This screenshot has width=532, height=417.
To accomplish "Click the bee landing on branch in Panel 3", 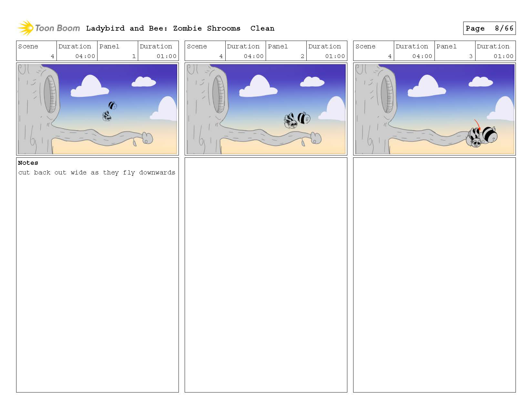I will (489, 135).
